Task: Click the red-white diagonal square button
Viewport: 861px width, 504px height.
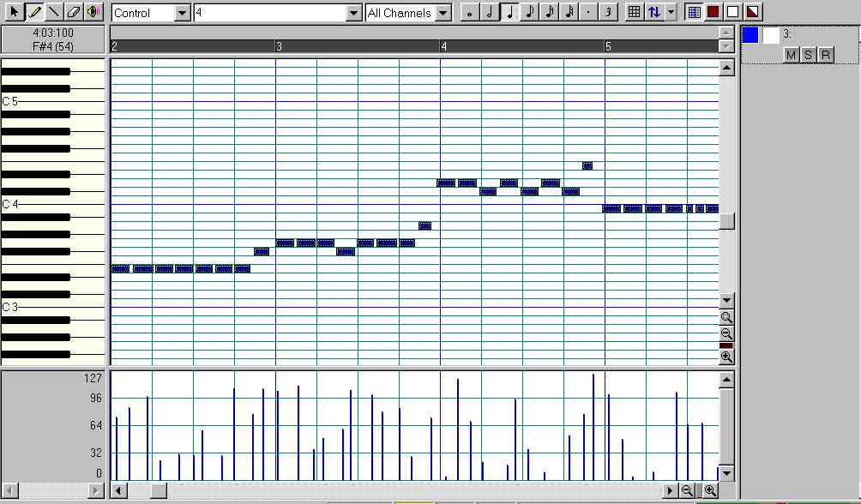Action: pos(753,12)
